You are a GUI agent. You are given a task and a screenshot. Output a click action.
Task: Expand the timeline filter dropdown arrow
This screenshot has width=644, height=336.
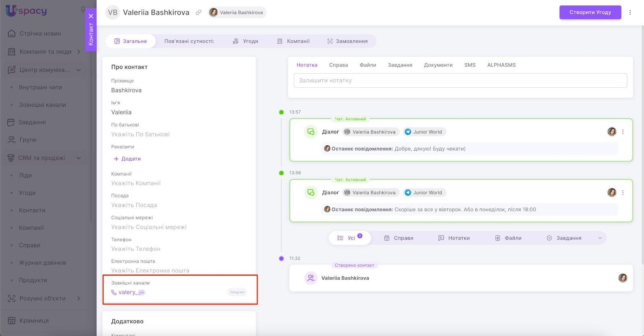coord(600,238)
